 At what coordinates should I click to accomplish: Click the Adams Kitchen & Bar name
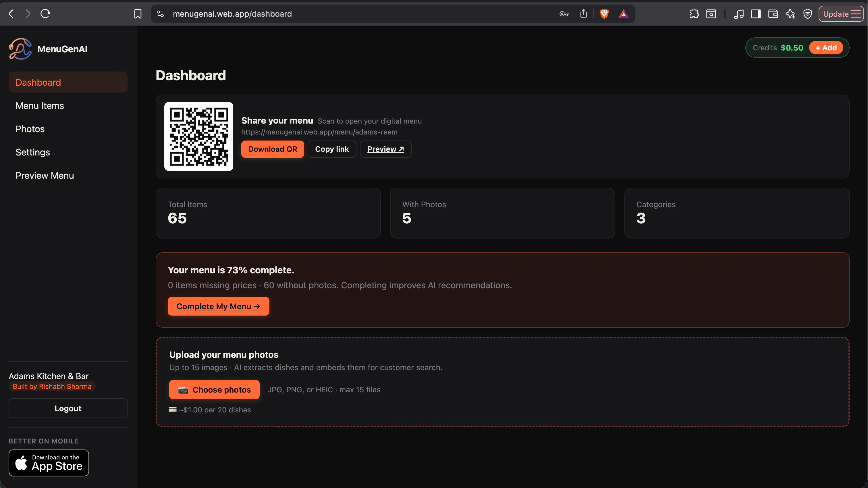pyautogui.click(x=49, y=376)
